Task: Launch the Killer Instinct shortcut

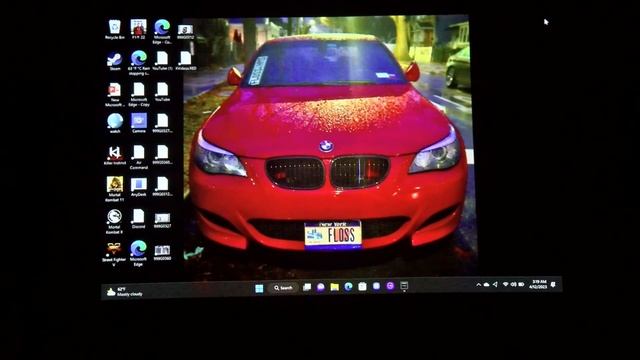Action: 115,155
